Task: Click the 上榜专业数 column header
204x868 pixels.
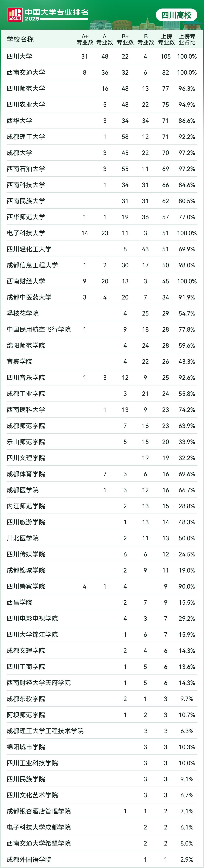Action: coord(166,39)
